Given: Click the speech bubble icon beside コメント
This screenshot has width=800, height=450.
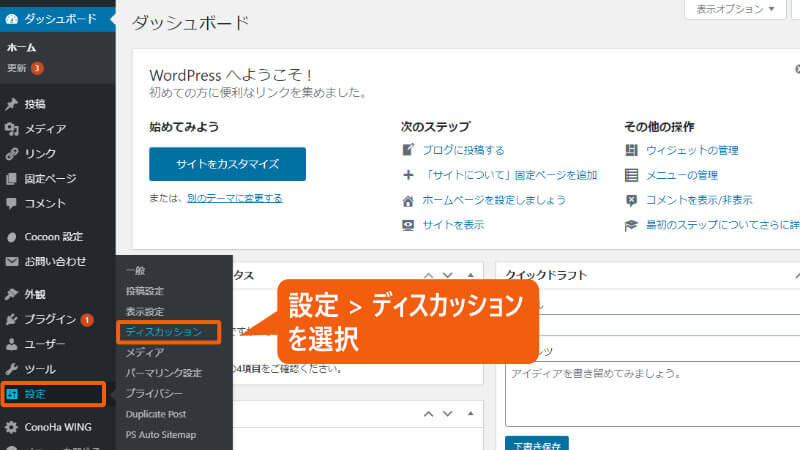Looking at the screenshot, I should coord(12,203).
